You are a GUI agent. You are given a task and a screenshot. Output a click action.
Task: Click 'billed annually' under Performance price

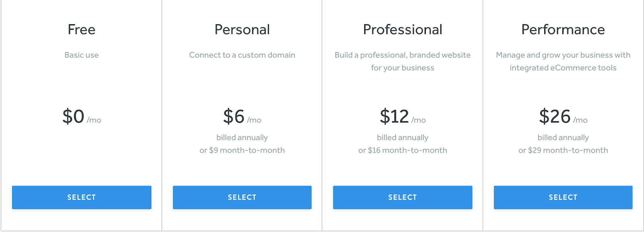[563, 138]
